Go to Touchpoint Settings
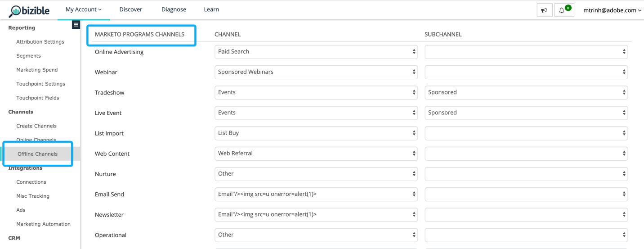The height and width of the screenshot is (249, 644). coord(40,84)
